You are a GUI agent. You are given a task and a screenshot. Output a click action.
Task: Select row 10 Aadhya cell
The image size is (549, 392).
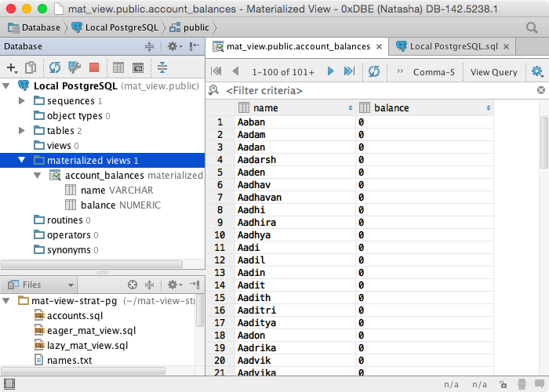click(x=296, y=235)
